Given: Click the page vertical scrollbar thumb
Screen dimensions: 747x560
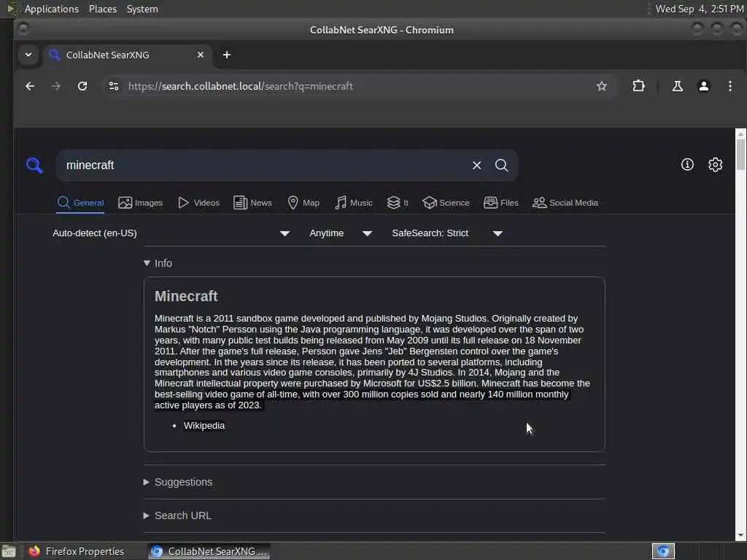Looking at the screenshot, I should pos(740,154).
